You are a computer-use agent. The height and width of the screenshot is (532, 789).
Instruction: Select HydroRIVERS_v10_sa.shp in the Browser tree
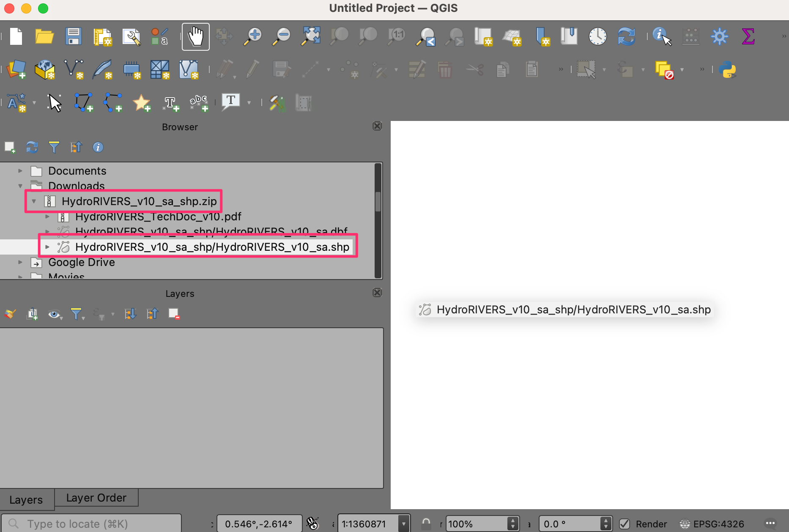pos(212,247)
